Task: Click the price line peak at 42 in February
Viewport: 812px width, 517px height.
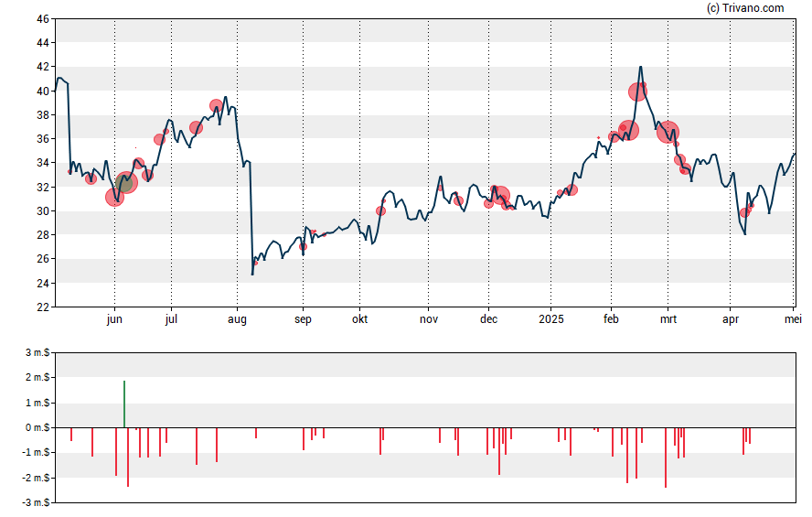Action: (641, 67)
